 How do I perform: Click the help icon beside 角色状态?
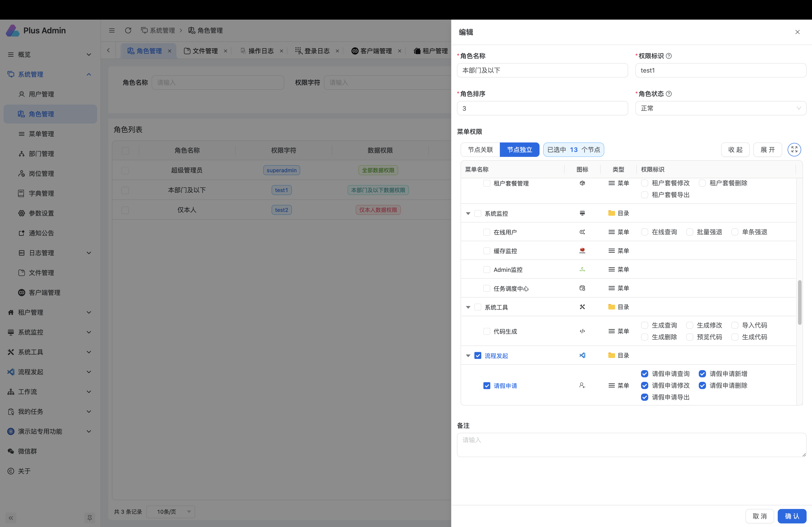tap(669, 94)
